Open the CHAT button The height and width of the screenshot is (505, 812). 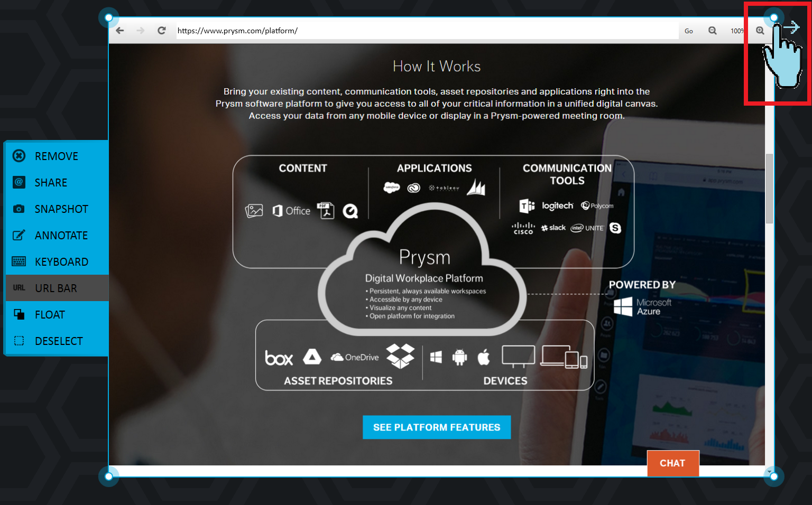[673, 463]
